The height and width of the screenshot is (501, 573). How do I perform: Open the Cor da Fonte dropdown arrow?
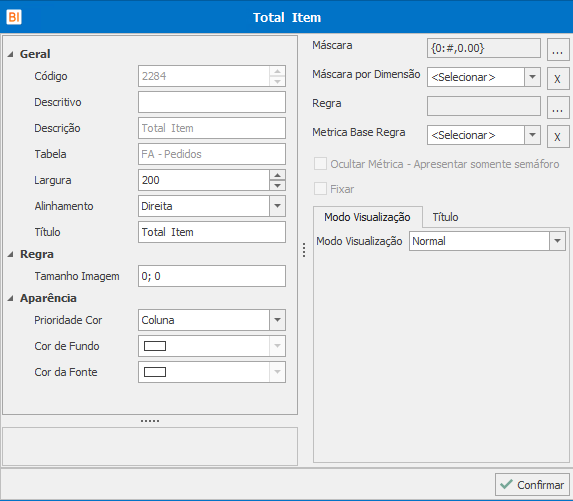pyautogui.click(x=277, y=372)
